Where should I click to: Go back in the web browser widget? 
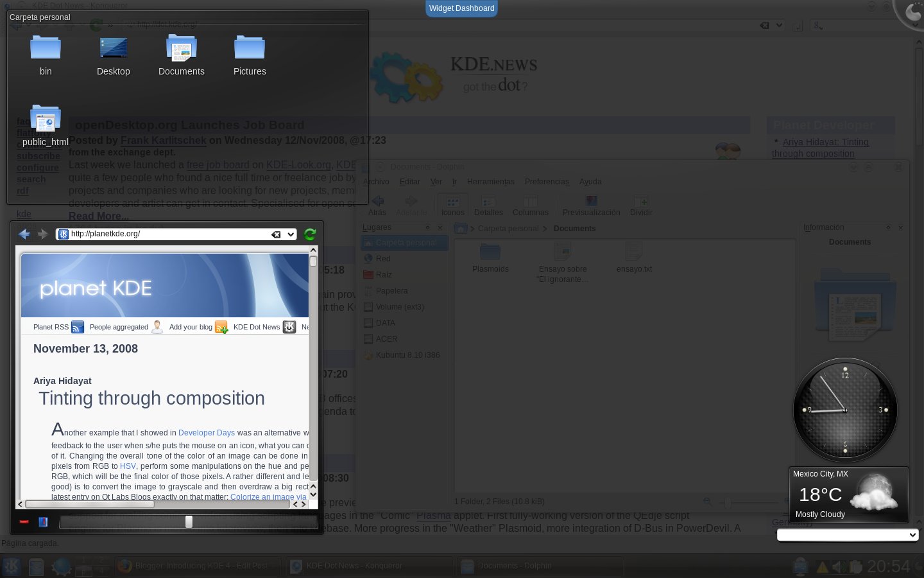click(x=24, y=234)
